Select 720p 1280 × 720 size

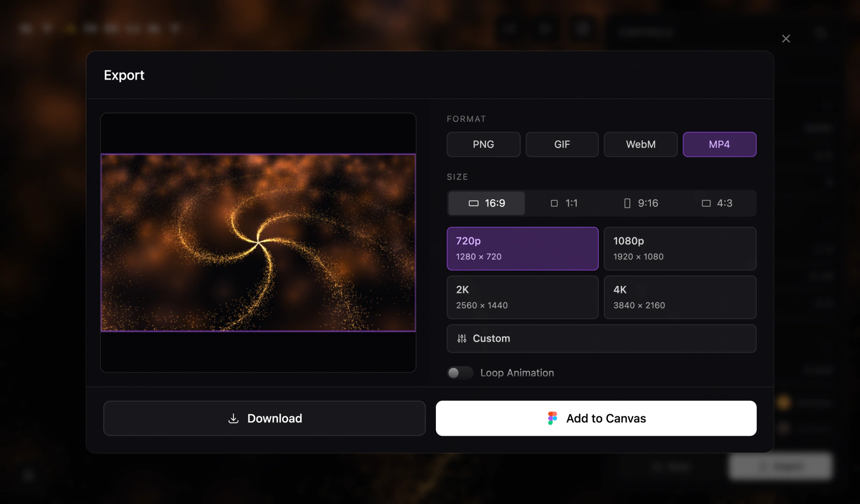(x=522, y=249)
